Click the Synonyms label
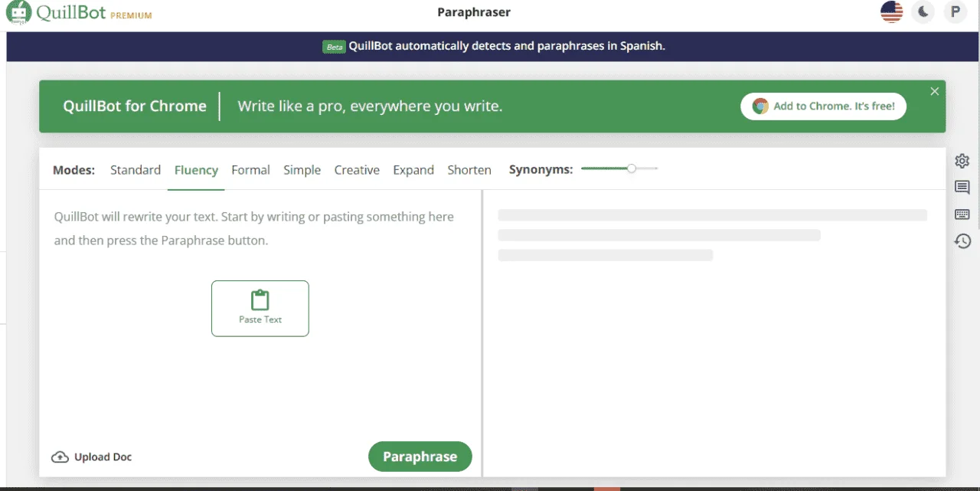This screenshot has height=491, width=980. (x=541, y=170)
